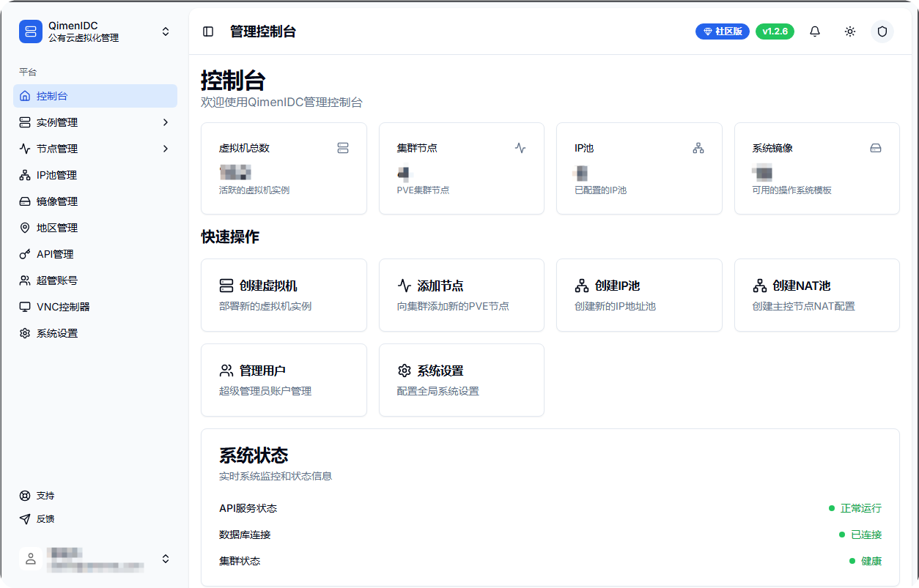Click the shield icon in header

point(882,31)
